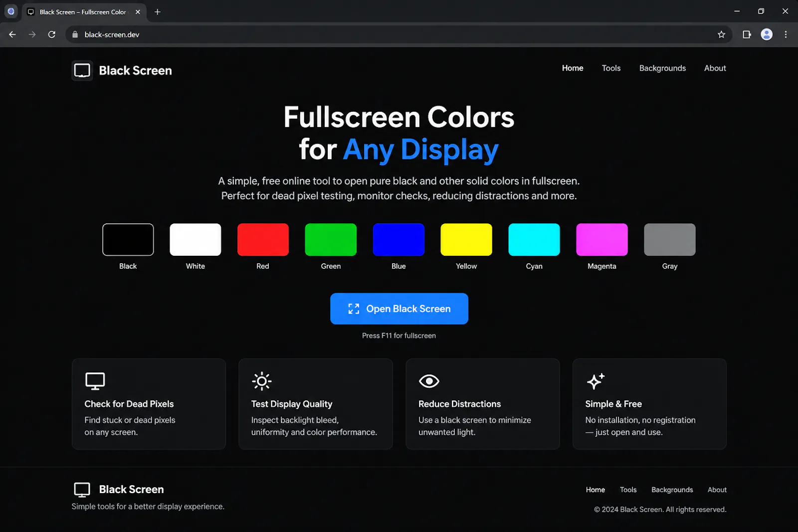798x532 pixels.
Task: Click 'Find stuck or dead pixels' description text
Action: pos(130,420)
